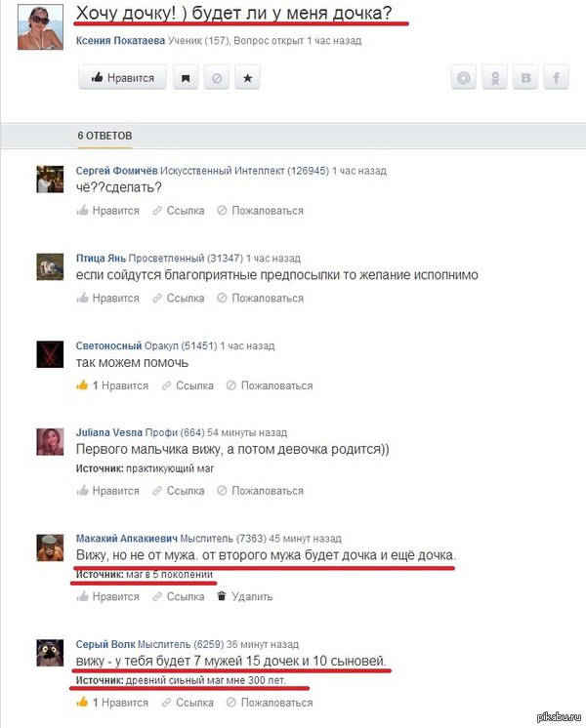
Task: Open Juliana Vesna's profile link
Action: point(109,432)
